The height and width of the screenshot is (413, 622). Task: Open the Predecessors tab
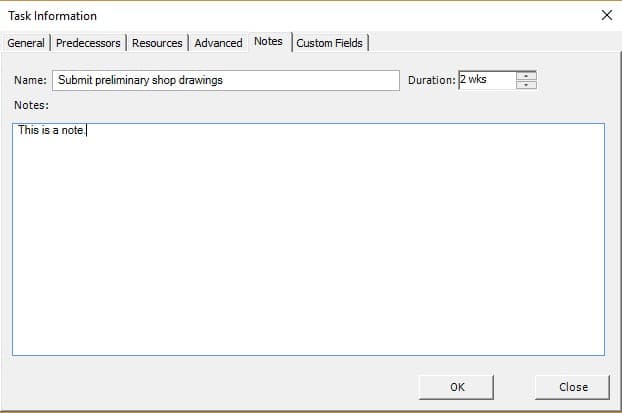click(x=88, y=43)
